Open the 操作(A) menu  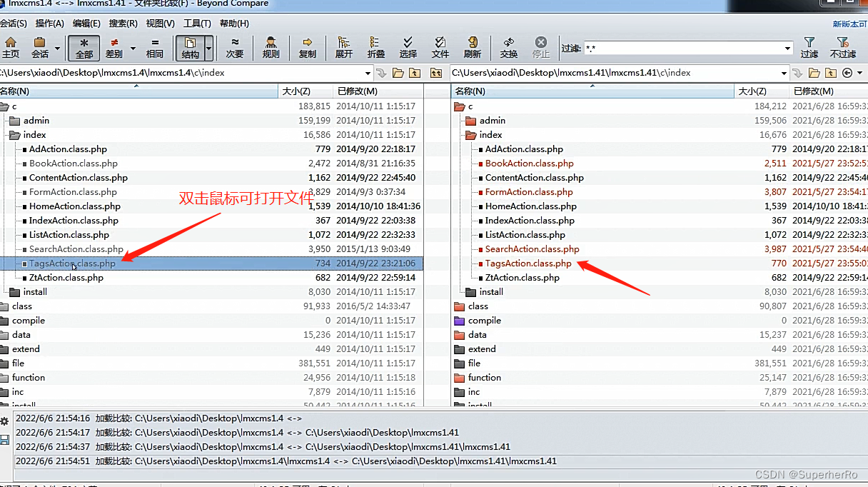point(49,24)
